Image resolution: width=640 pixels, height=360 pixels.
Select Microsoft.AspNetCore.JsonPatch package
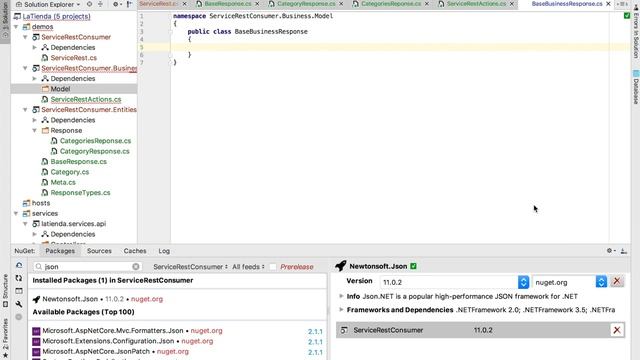(178, 351)
